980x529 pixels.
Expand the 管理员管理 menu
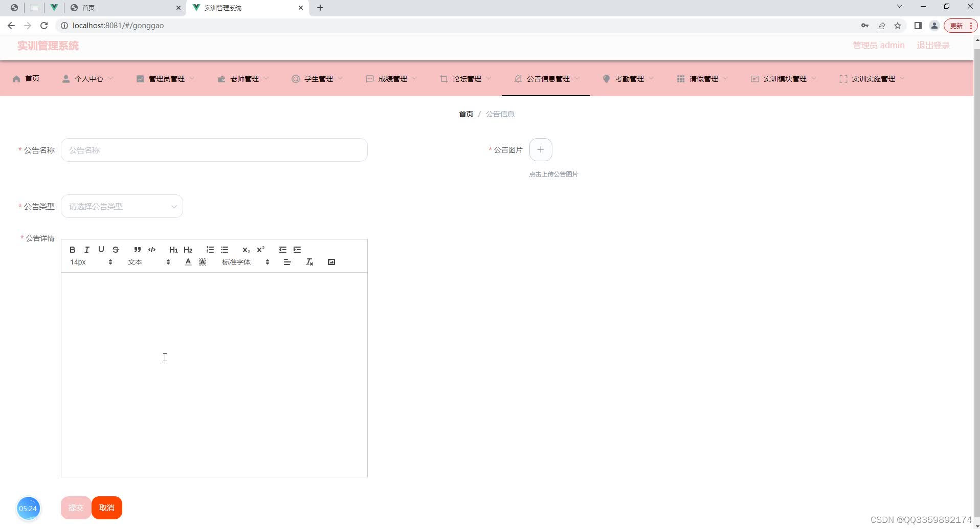click(x=166, y=78)
